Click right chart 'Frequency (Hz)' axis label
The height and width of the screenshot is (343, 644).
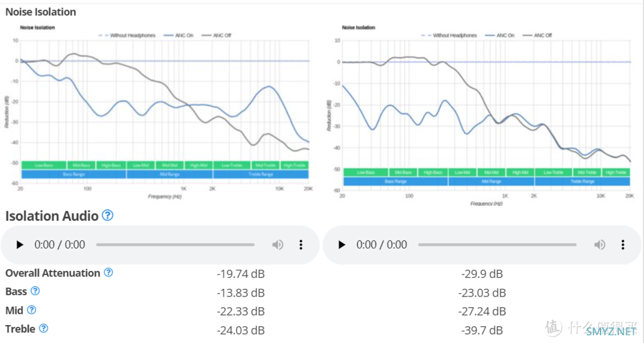tap(487, 204)
